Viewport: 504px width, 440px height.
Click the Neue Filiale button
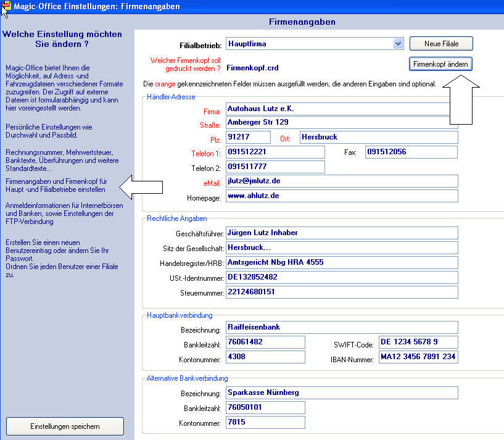pyautogui.click(x=441, y=44)
